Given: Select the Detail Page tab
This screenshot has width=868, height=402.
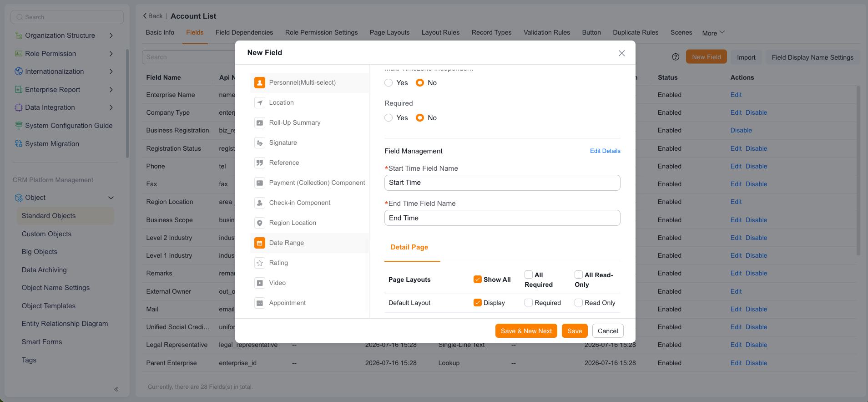Looking at the screenshot, I should coord(409,247).
